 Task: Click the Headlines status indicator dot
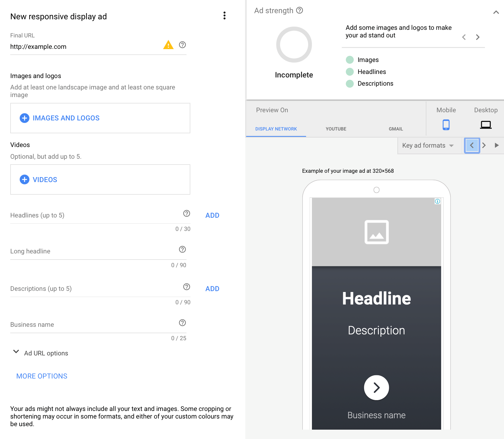(350, 72)
